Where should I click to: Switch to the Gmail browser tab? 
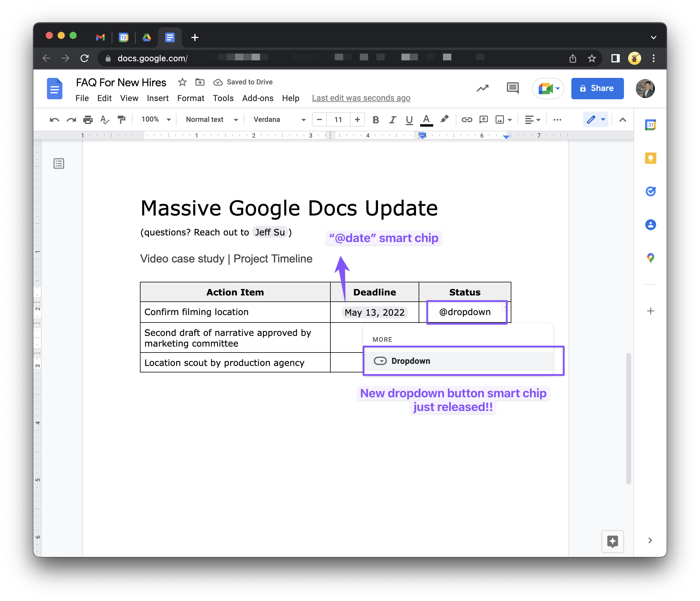[100, 37]
